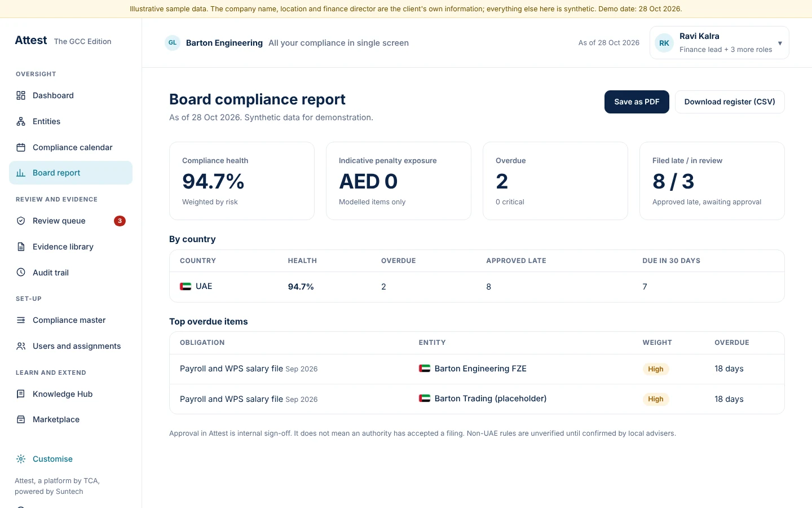Click the Save as PDF button
The height and width of the screenshot is (508, 812).
tap(637, 102)
